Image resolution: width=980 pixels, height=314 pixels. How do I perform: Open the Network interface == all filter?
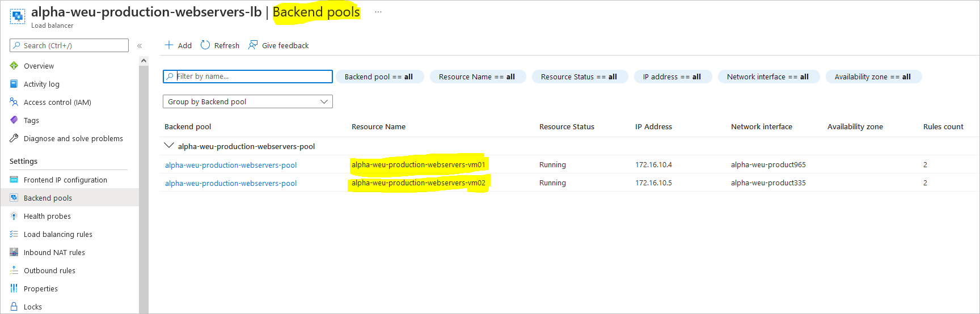click(768, 77)
